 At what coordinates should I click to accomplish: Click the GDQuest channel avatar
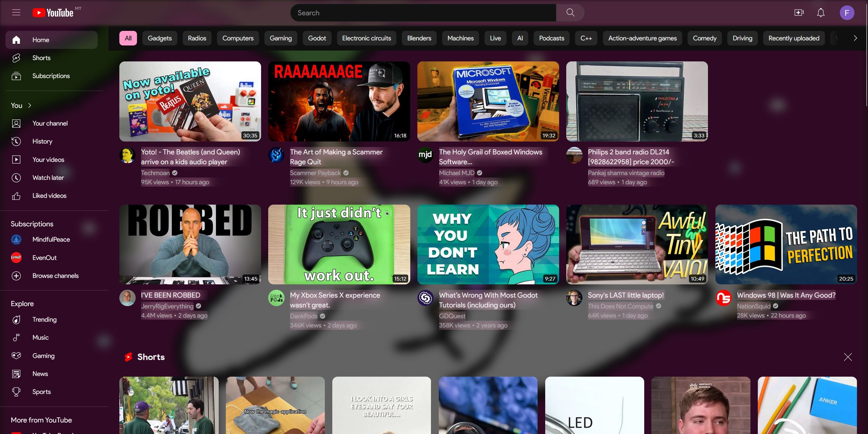coord(426,298)
